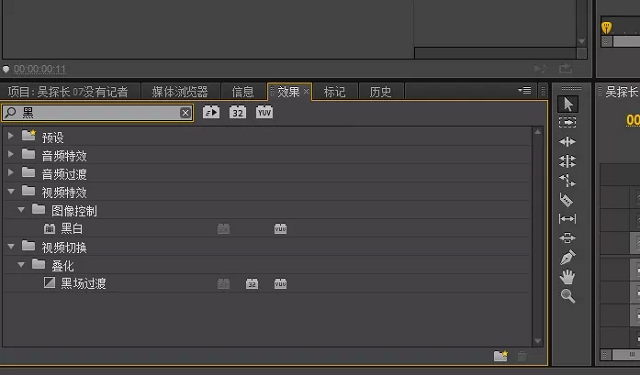Collapse the 图像控制 subfolder
This screenshot has width=640, height=375.
pos(21,210)
